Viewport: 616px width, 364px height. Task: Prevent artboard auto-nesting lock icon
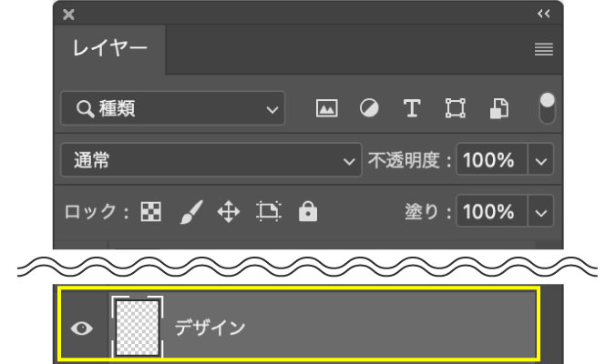[x=269, y=213]
